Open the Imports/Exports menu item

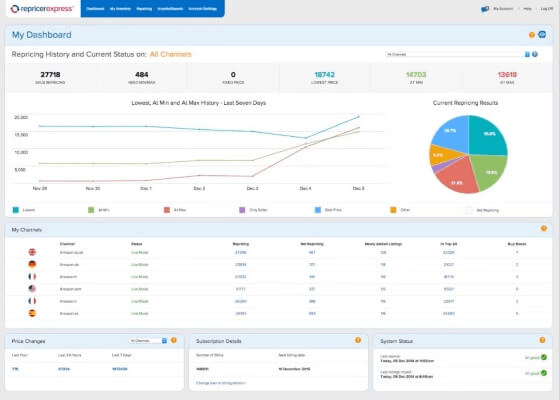(x=170, y=9)
